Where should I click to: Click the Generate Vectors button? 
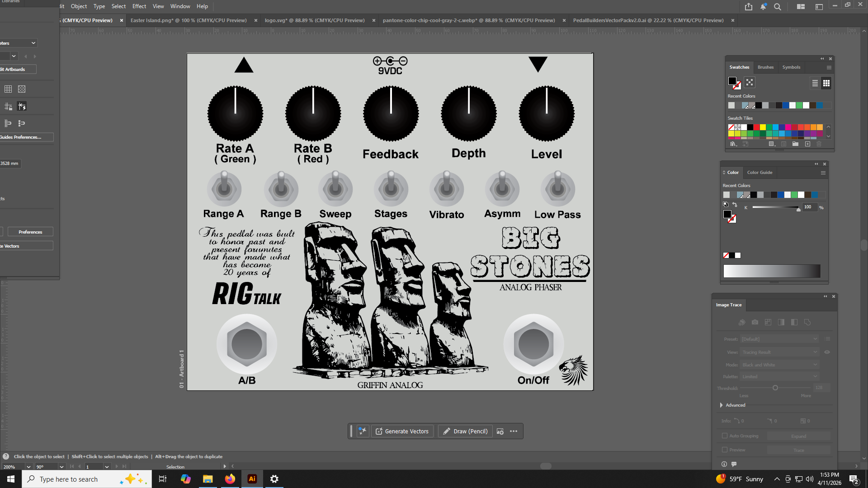[x=402, y=432]
